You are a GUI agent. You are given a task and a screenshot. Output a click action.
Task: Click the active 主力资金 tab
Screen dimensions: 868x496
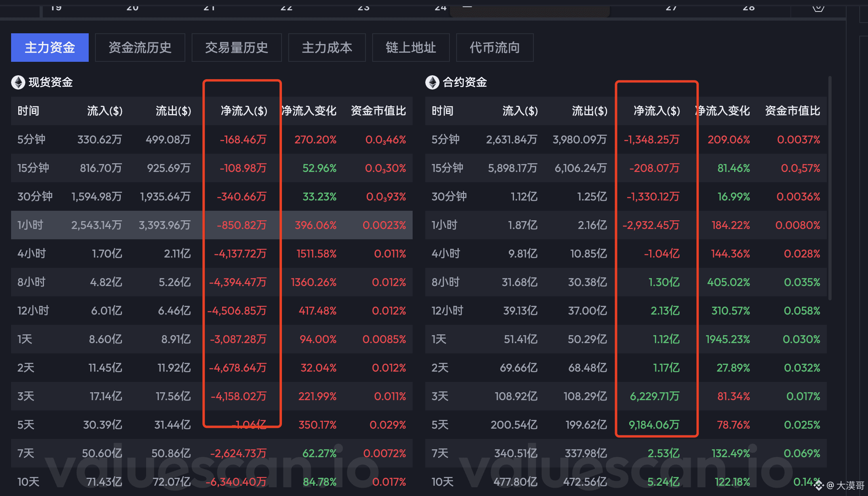click(x=50, y=48)
